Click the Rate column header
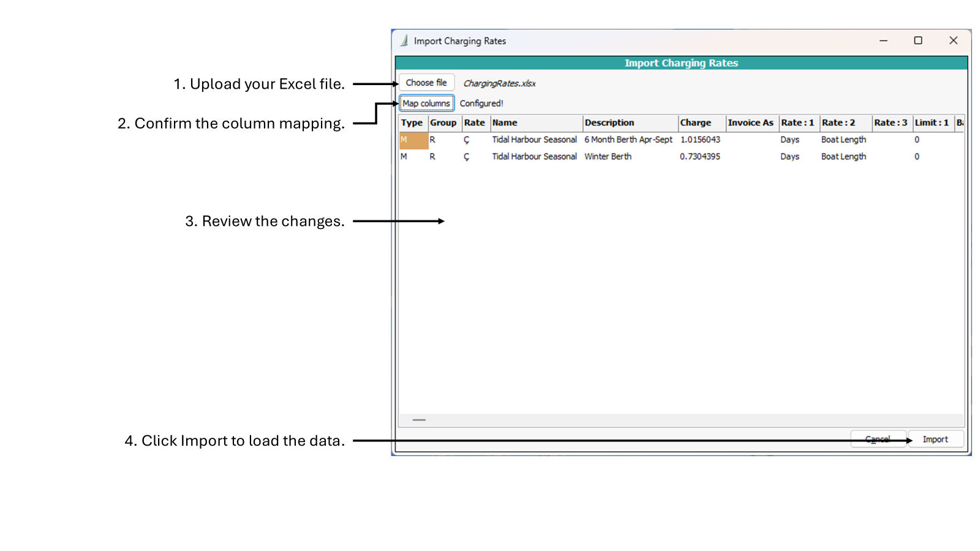The height and width of the screenshot is (551, 980). pyautogui.click(x=475, y=122)
